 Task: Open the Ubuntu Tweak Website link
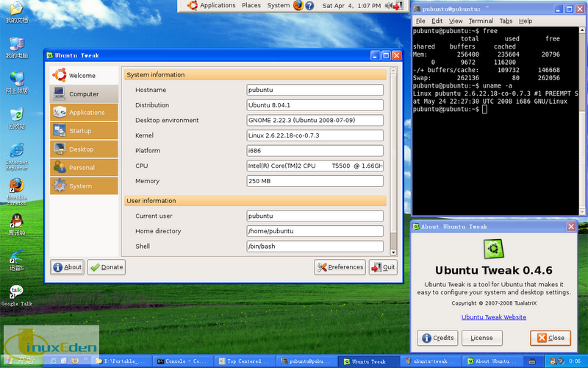(493, 317)
